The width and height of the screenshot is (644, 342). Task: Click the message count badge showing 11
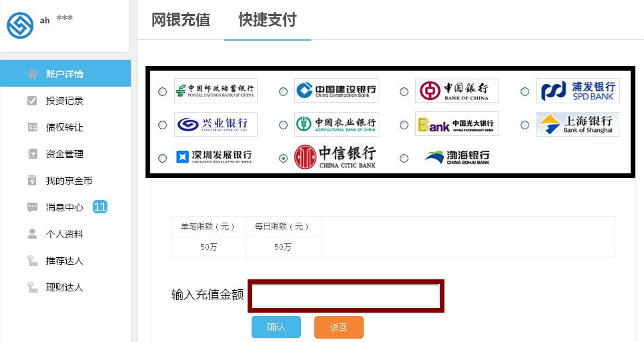pos(100,207)
